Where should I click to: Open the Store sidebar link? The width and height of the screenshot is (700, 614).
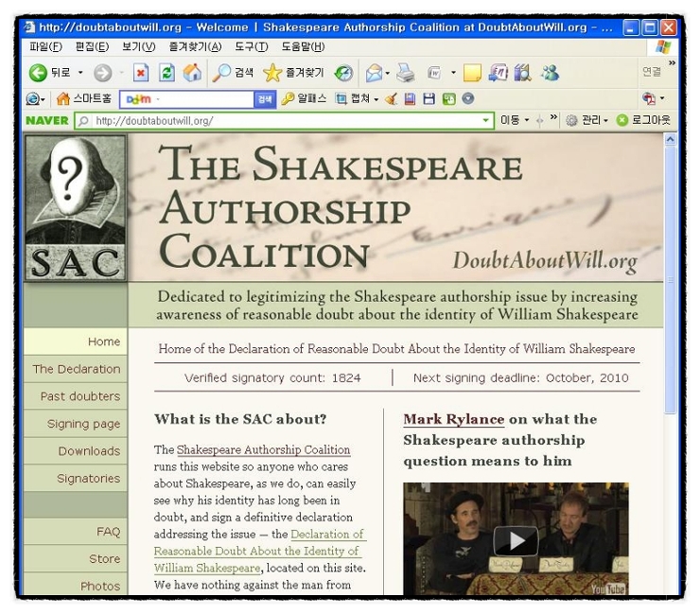point(76,558)
